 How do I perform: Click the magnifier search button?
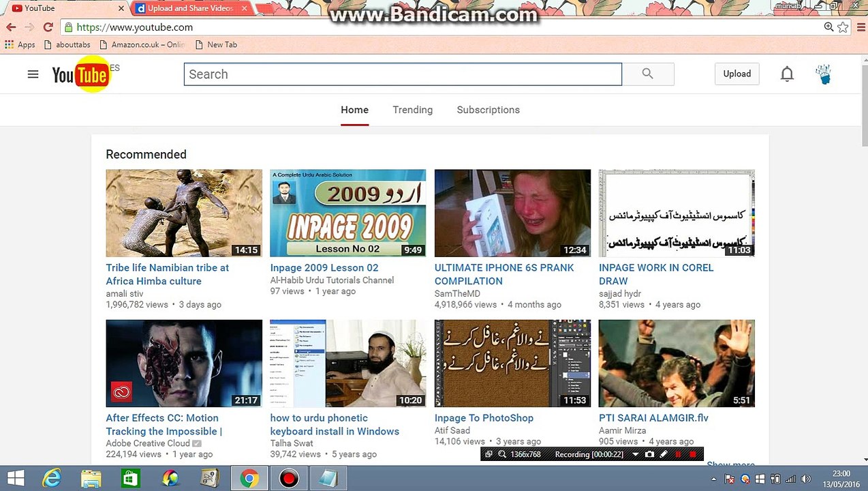[648, 74]
